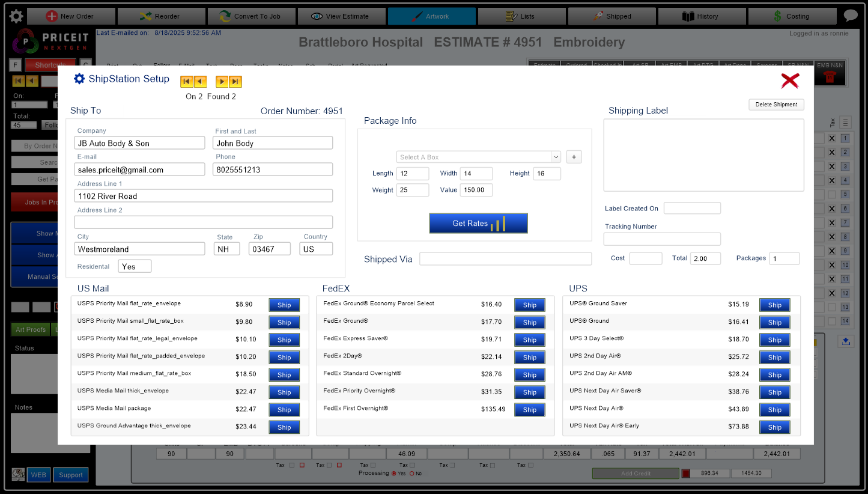This screenshot has width=868, height=494.
Task: Switch to the Artwork tab
Action: tap(431, 16)
